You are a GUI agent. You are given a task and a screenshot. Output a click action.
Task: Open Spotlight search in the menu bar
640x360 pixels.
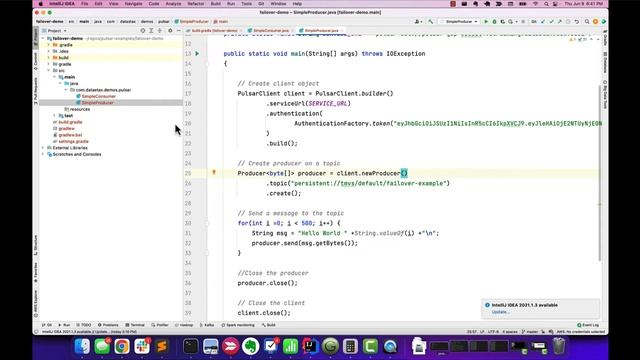(x=546, y=4)
